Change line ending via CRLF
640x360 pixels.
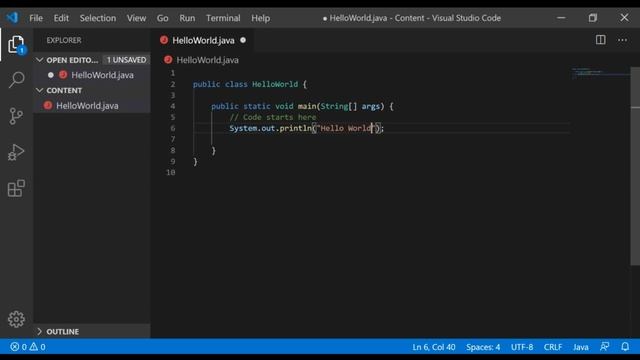point(553,347)
